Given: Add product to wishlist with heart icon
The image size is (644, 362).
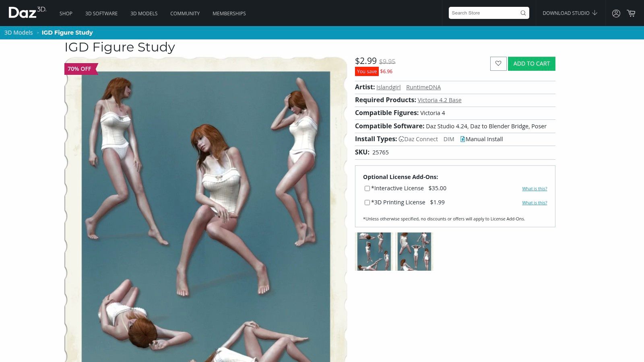Looking at the screenshot, I should [x=498, y=64].
